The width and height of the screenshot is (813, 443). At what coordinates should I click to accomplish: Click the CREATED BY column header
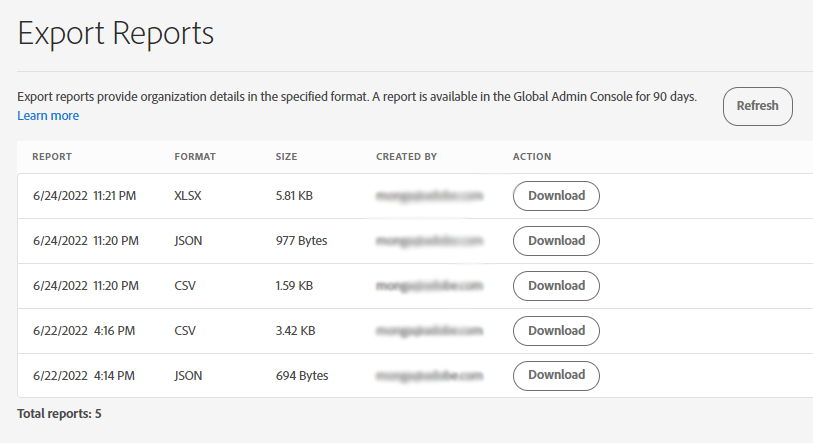406,157
